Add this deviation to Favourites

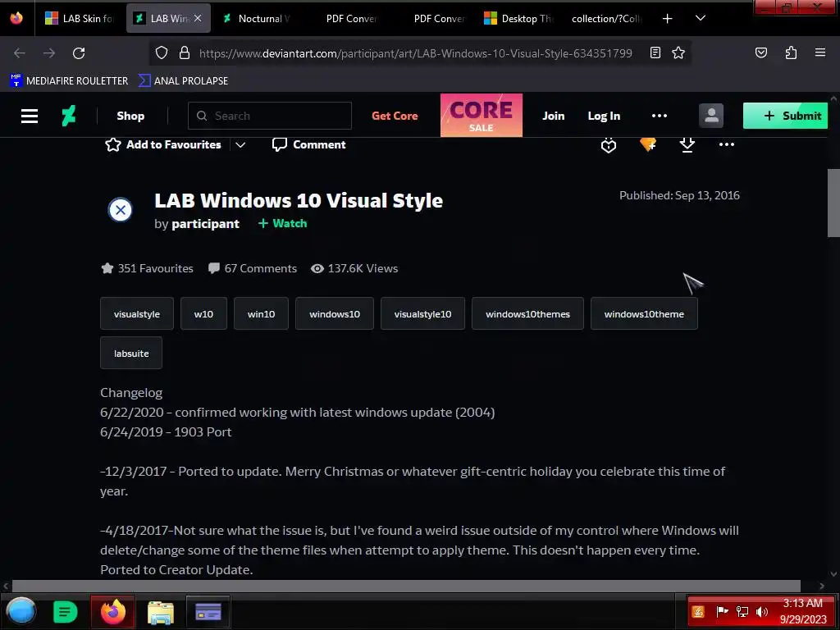163,144
